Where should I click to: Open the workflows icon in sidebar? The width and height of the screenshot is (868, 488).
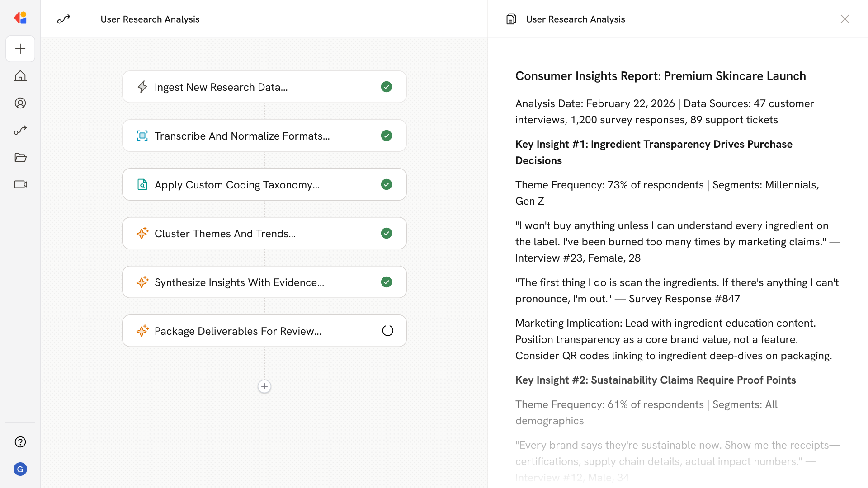tap(20, 130)
